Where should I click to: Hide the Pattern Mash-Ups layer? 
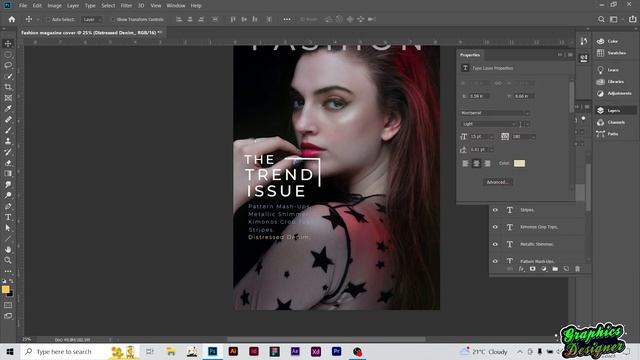click(495, 261)
